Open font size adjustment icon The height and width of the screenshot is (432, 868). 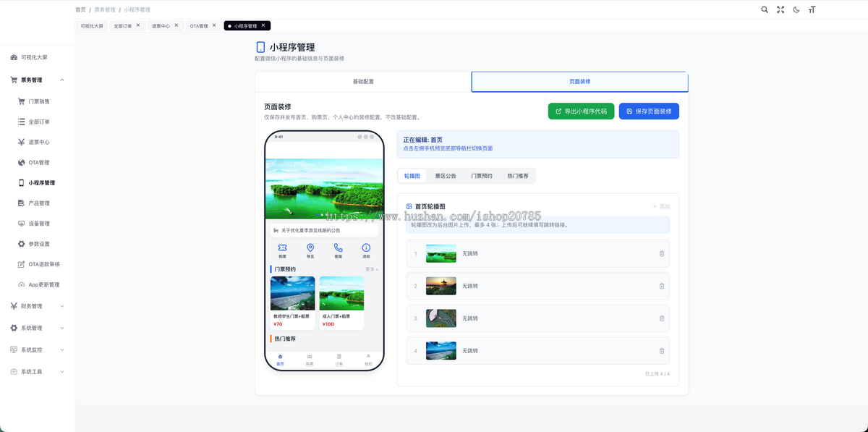coord(812,9)
